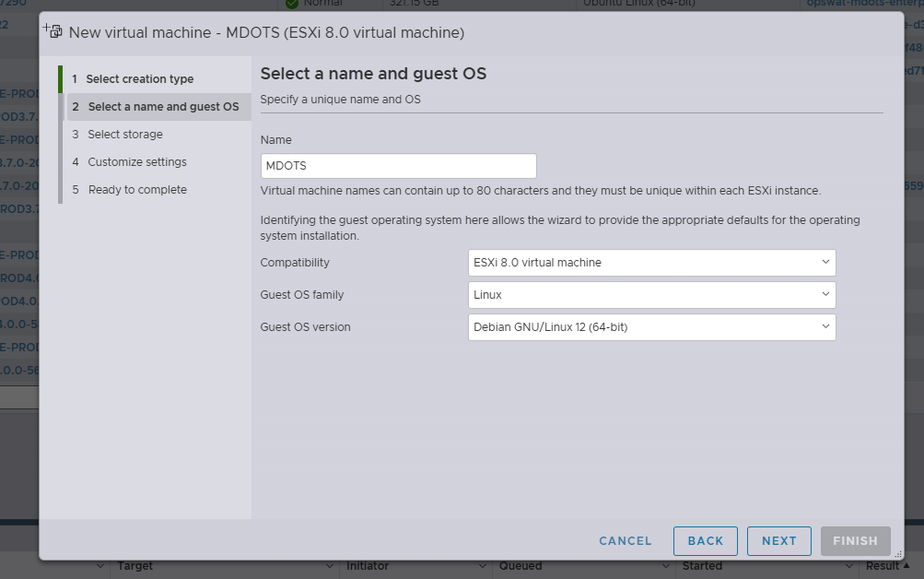This screenshot has width=924, height=579.
Task: Click the Started column header in background
Action: [702, 566]
